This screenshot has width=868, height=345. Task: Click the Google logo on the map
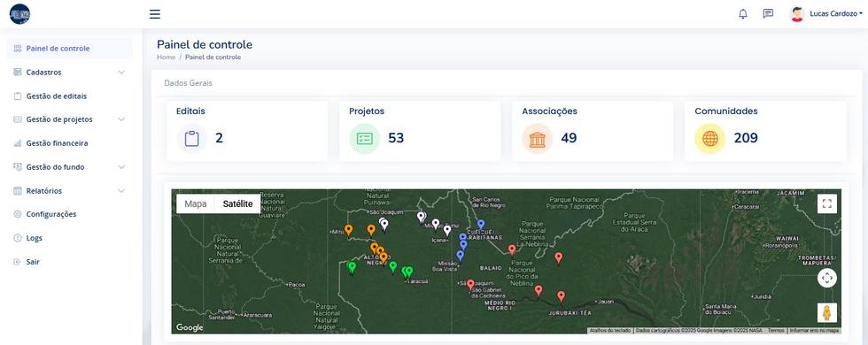click(x=190, y=327)
